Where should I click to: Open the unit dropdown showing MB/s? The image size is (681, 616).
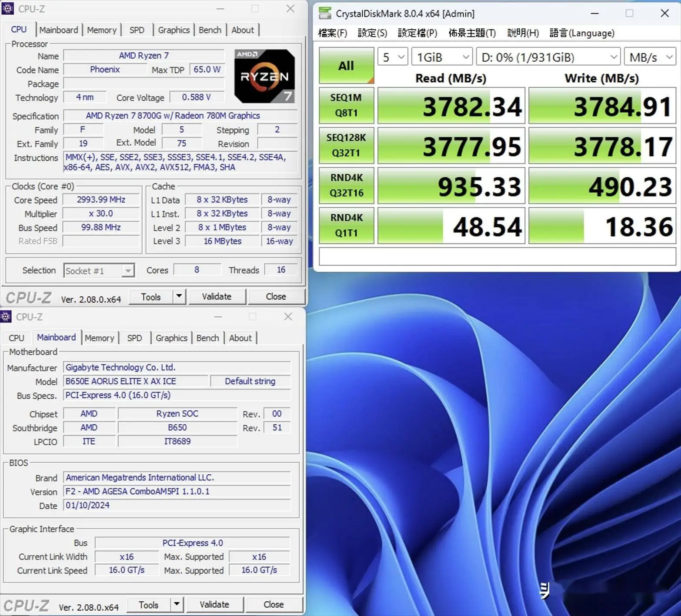(650, 57)
